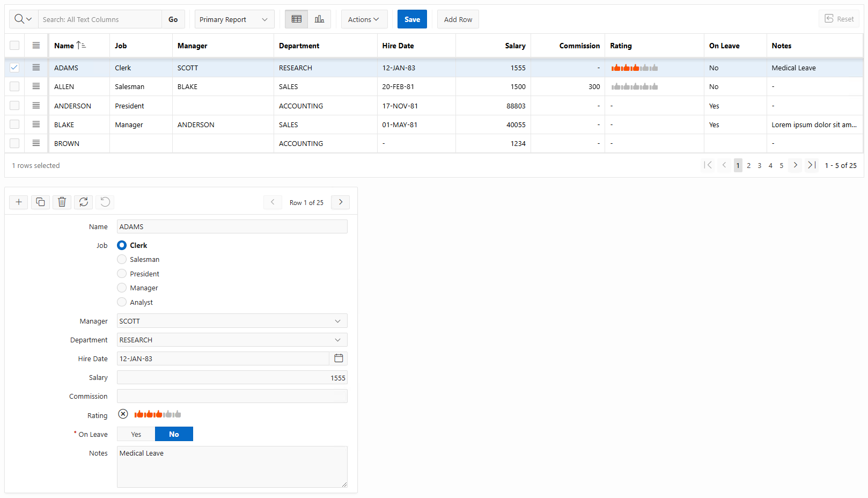Open row actions menu for ALLEN
This screenshot has width=868, height=498.
36,86
